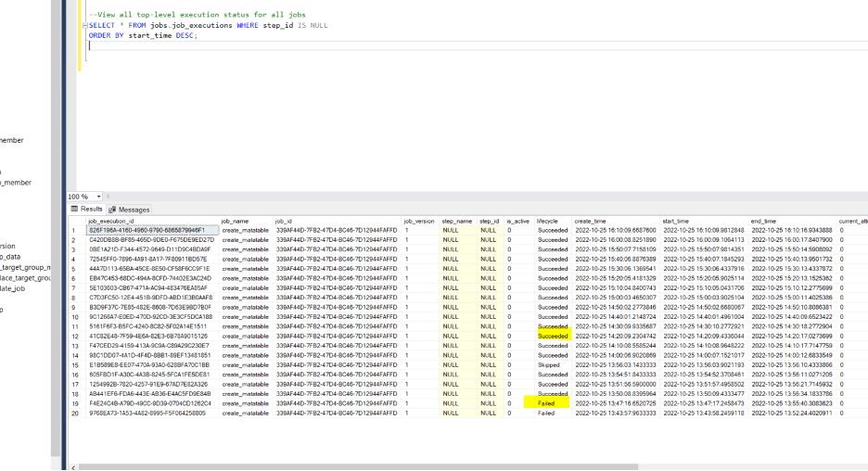Click the job_execution_id column header
Image resolution: width=868 pixels, height=471 pixels.
coord(111,221)
